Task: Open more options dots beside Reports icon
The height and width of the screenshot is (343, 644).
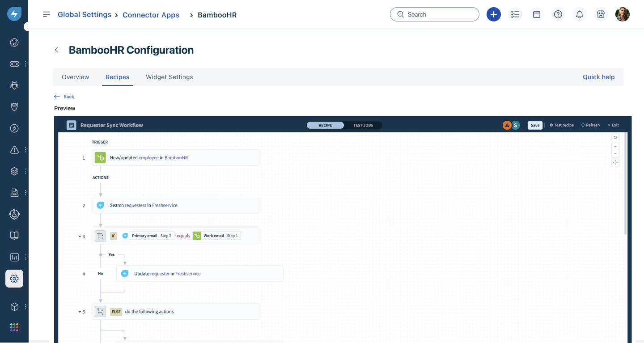Action: pyautogui.click(x=25, y=257)
